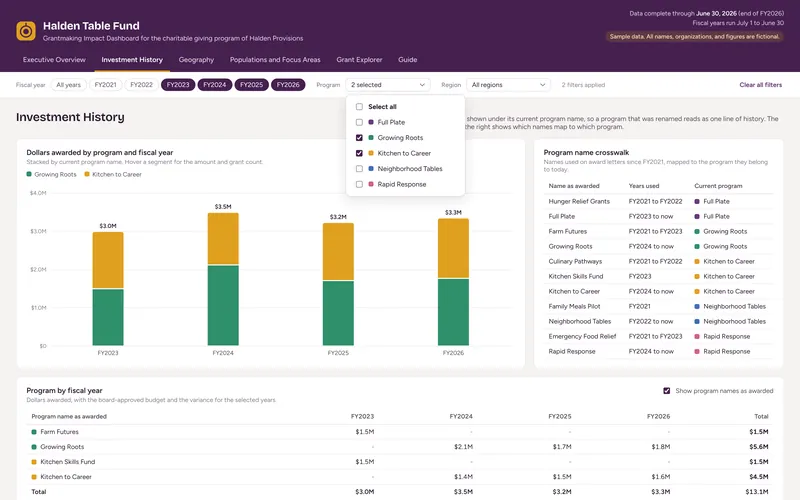Check the Select all checkbox in Program list
Viewport: 800px width, 500px height.
[359, 107]
